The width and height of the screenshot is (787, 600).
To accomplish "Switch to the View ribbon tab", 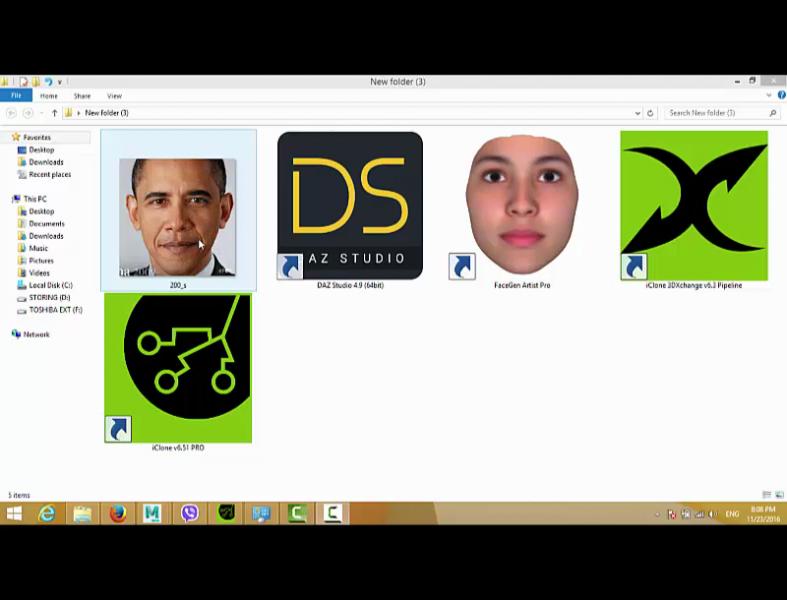I will tap(114, 96).
